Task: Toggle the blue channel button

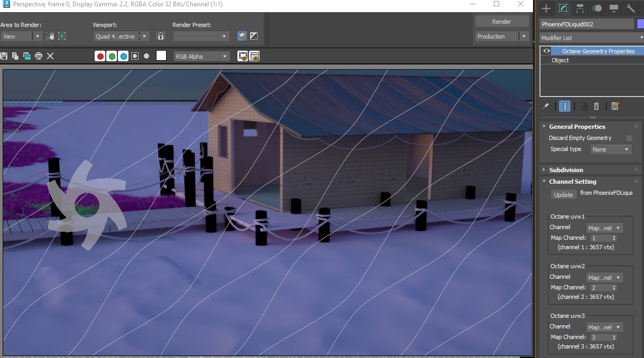Action: coord(123,56)
